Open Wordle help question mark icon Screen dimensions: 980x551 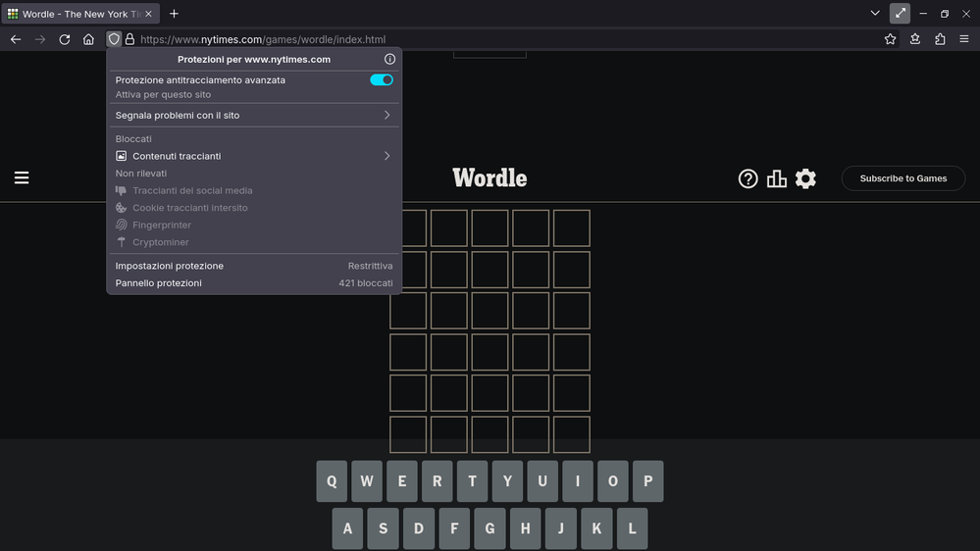click(748, 178)
